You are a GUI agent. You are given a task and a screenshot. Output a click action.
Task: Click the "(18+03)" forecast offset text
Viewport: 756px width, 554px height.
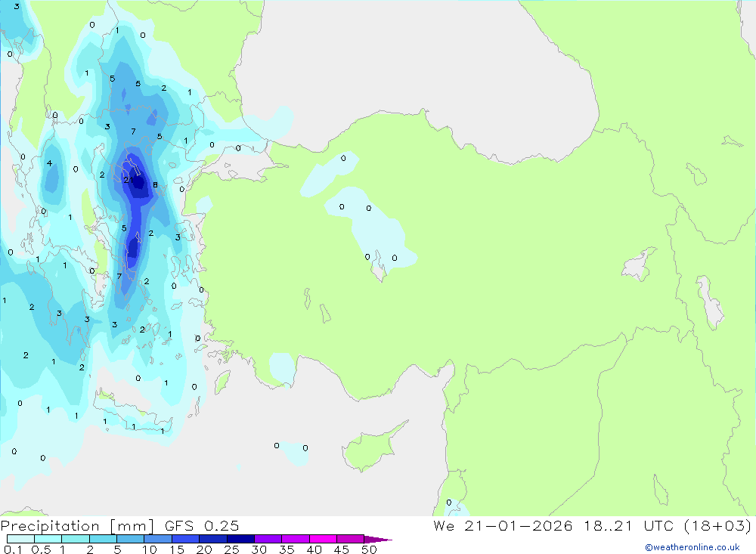tap(718, 526)
